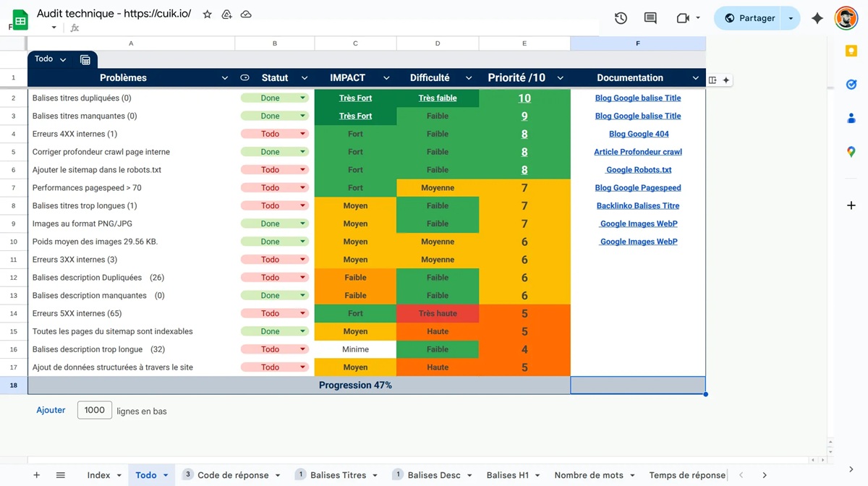Open the comments panel icon
This screenshot has height=486, width=868.
[650, 18]
